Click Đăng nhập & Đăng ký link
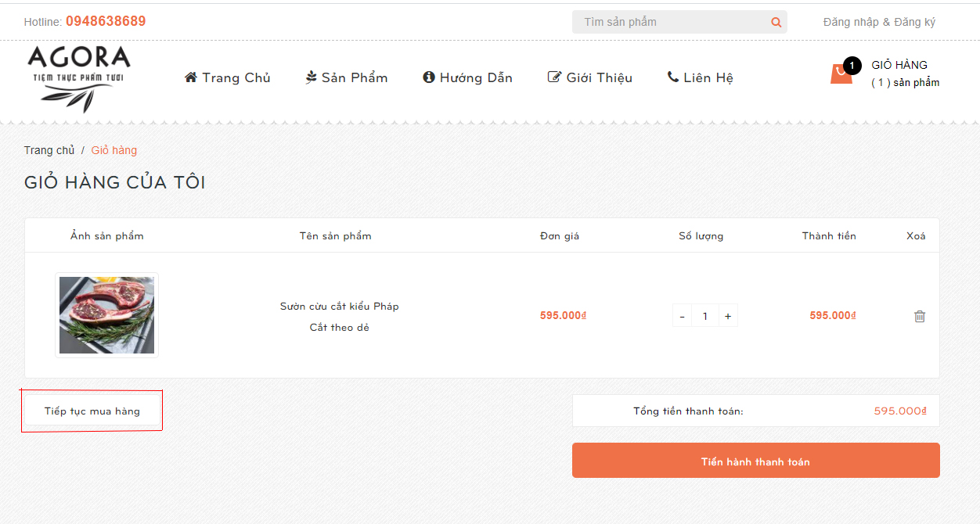The width and height of the screenshot is (980, 524). (x=879, y=22)
